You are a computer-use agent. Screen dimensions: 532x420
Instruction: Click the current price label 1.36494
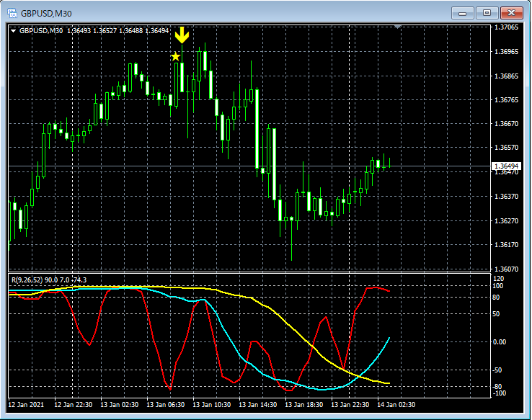[x=507, y=166]
